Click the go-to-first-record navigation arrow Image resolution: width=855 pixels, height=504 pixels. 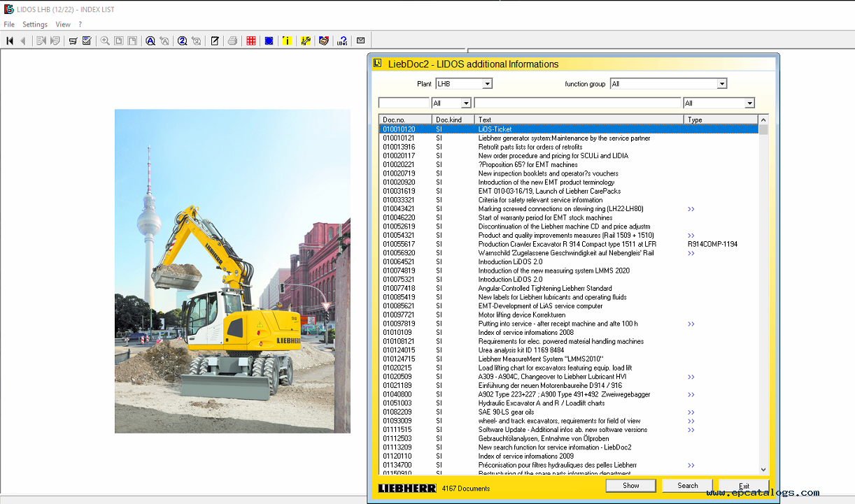click(9, 41)
